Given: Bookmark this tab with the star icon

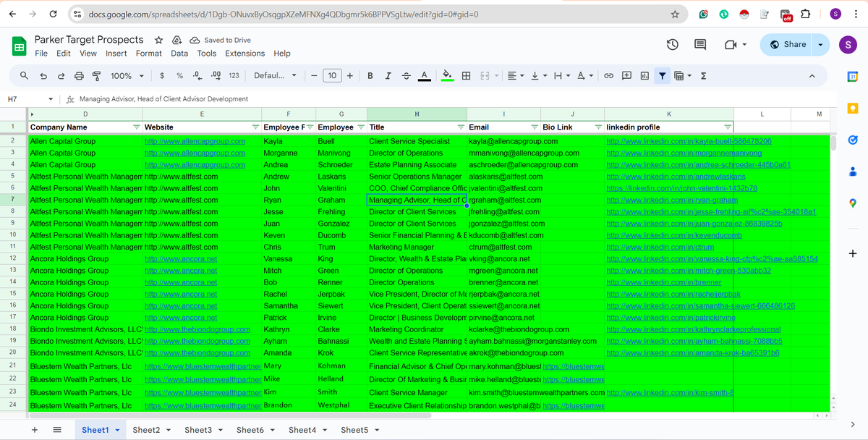Looking at the screenshot, I should click(675, 14).
